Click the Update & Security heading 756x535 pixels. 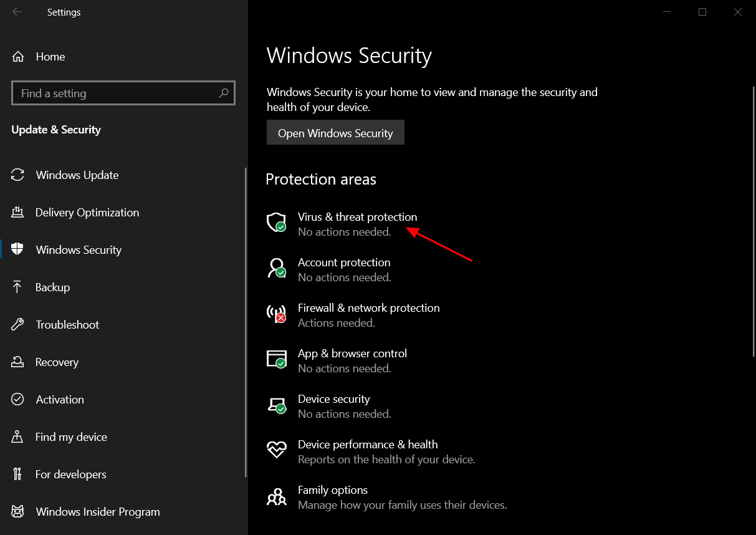(x=56, y=130)
